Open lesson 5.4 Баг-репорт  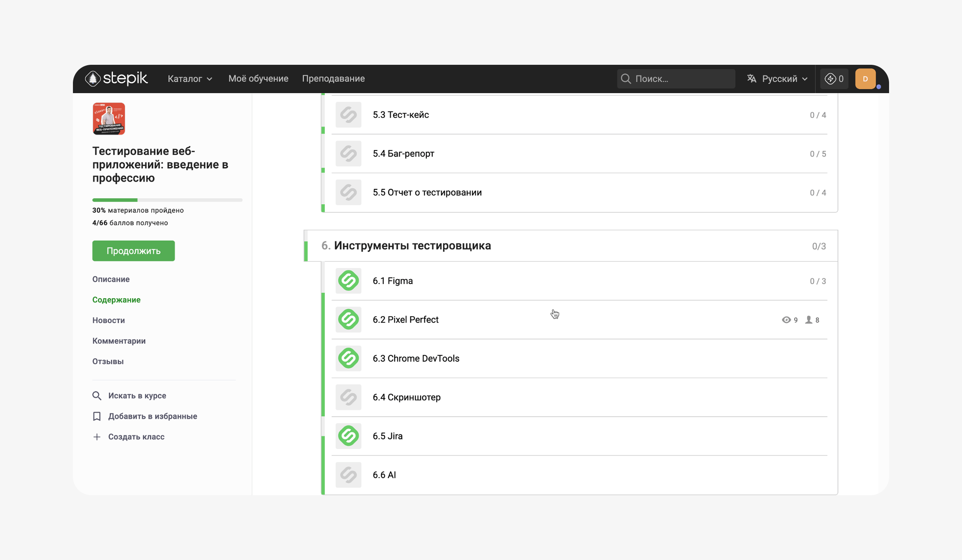point(403,153)
